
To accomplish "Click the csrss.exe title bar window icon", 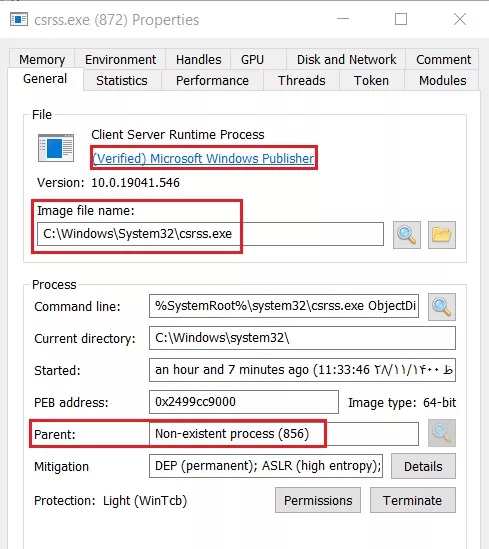I will click(19, 19).
